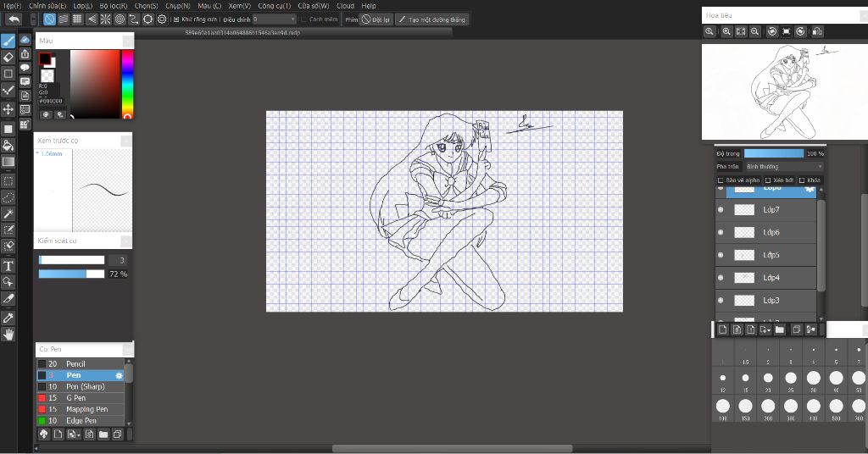Viewport: 868px width, 454px height.
Task: Choose the 100 brush size preset
Action: pos(723,408)
